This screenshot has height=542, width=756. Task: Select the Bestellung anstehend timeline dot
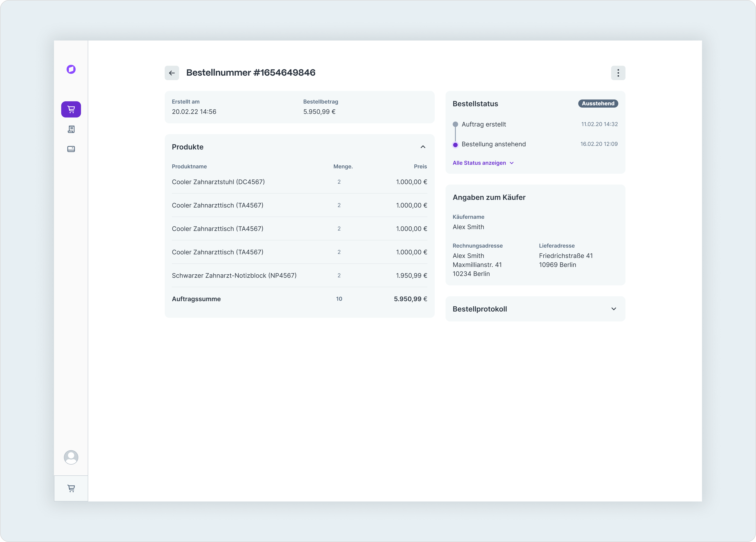point(455,145)
